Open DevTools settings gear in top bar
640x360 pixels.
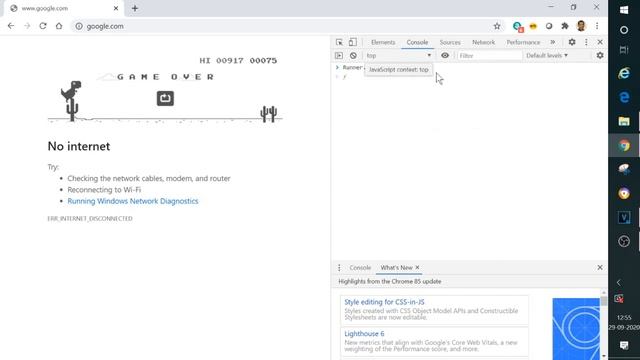pos(572,42)
